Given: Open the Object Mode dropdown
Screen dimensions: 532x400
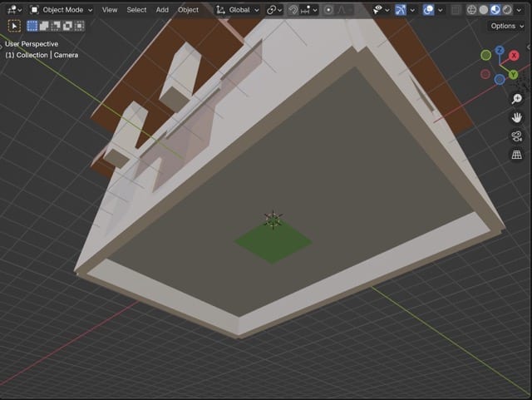Looking at the screenshot, I should coord(62,10).
